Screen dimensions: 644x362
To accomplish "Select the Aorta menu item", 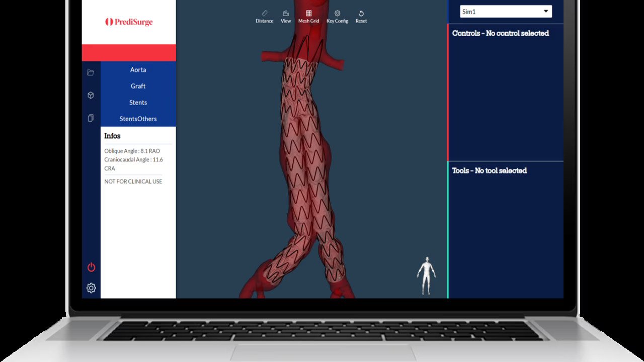I will (x=138, y=70).
